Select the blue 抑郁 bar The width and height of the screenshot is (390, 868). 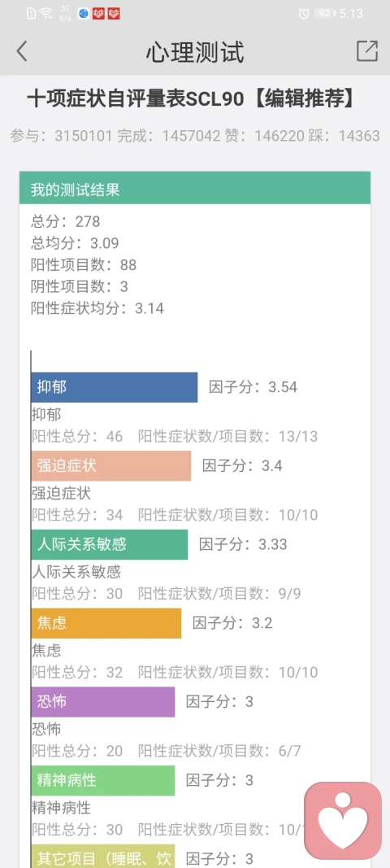(x=115, y=387)
